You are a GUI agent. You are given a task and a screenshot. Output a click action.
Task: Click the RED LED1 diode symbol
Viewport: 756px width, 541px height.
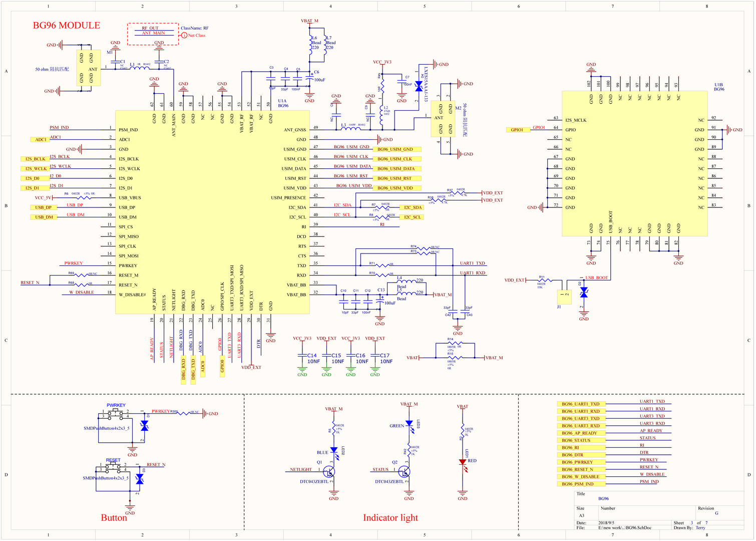click(x=463, y=462)
